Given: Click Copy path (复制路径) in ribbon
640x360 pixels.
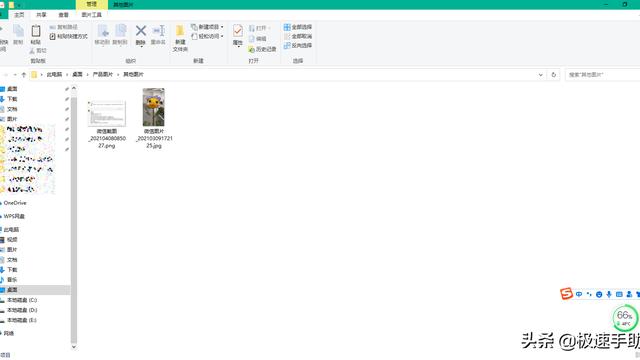Looking at the screenshot, I should coord(63,27).
